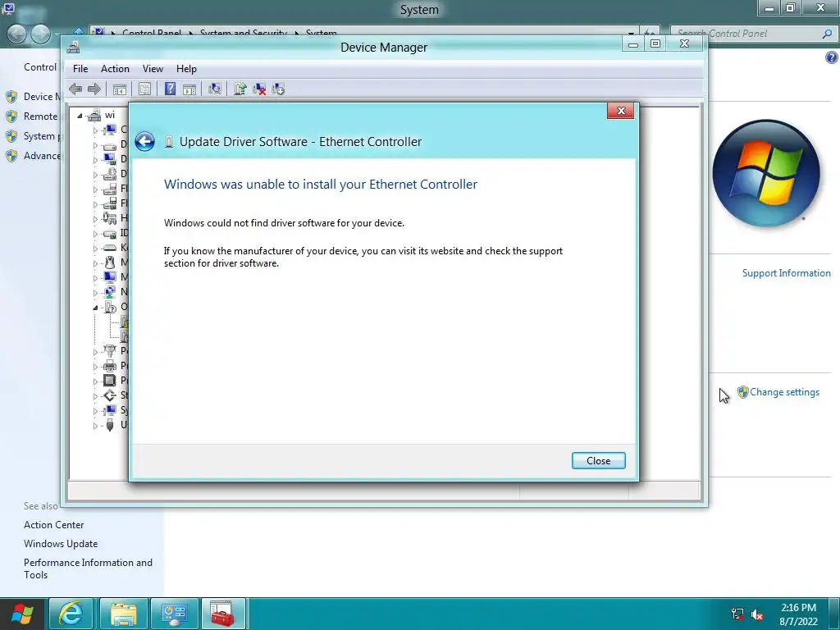Select the Ports connector icon in device tree
Screen dimensions: 840x630
click(x=109, y=351)
